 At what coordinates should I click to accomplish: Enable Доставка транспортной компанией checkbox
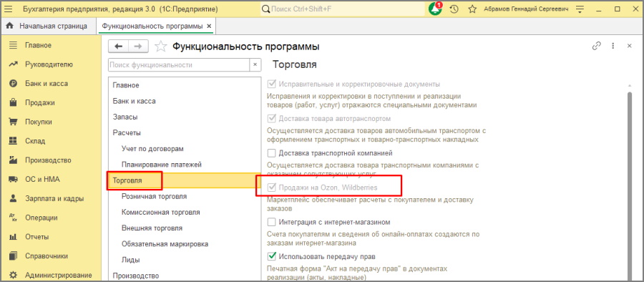coord(271,153)
